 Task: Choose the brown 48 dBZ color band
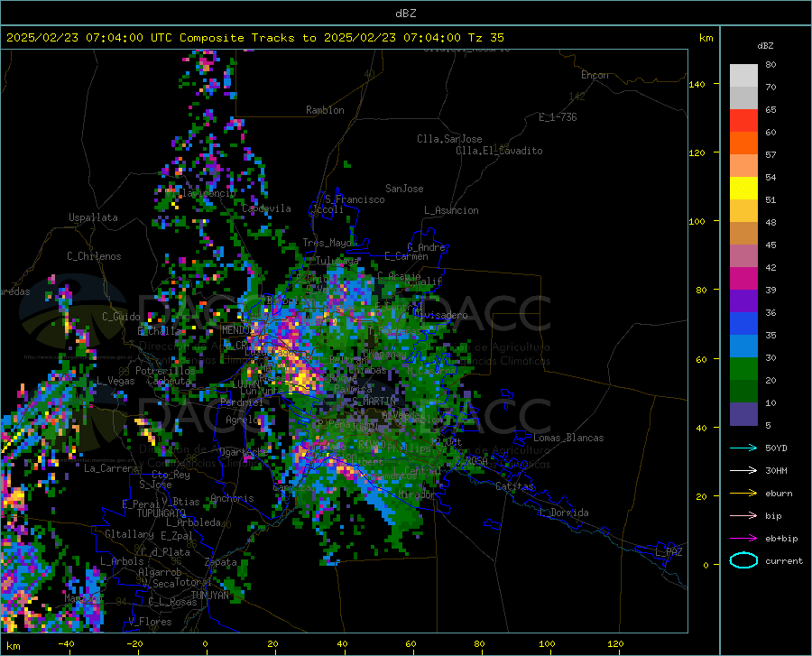point(743,234)
